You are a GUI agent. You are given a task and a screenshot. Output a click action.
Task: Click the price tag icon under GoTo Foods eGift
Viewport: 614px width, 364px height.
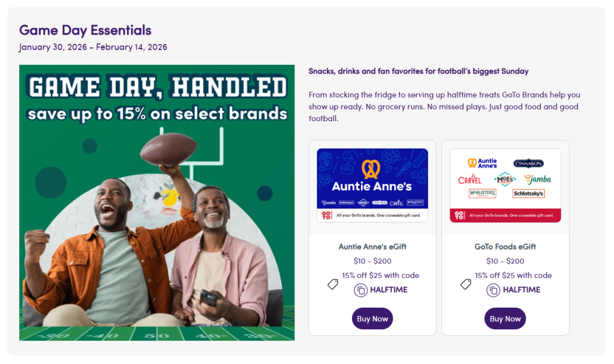(466, 284)
